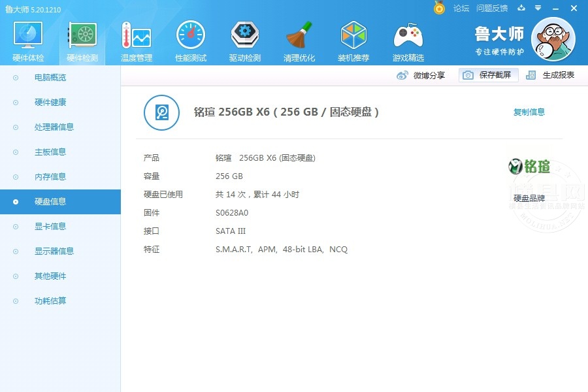This screenshot has height=392, width=588.
Task: Click the 鲁大师 mascot avatar
Action: pos(553,39)
